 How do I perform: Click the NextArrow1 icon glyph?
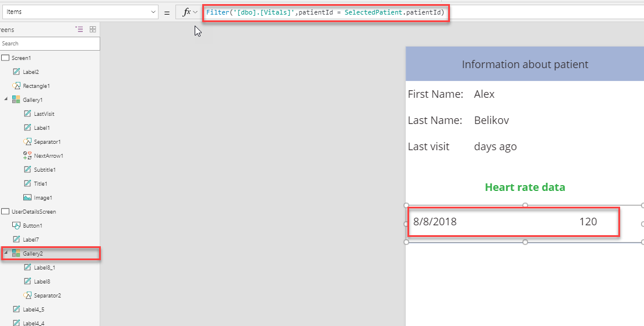point(27,155)
